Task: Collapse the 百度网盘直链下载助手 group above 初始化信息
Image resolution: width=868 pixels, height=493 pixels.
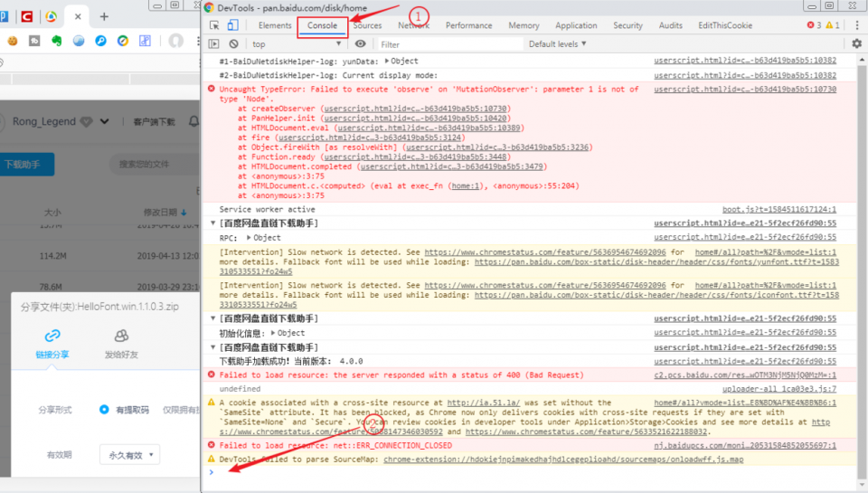Action: (x=212, y=318)
